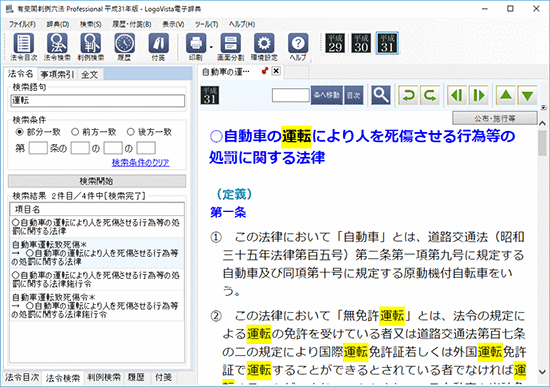Open the 表示(V) menu
The width and height of the screenshot is (550, 387).
click(173, 24)
